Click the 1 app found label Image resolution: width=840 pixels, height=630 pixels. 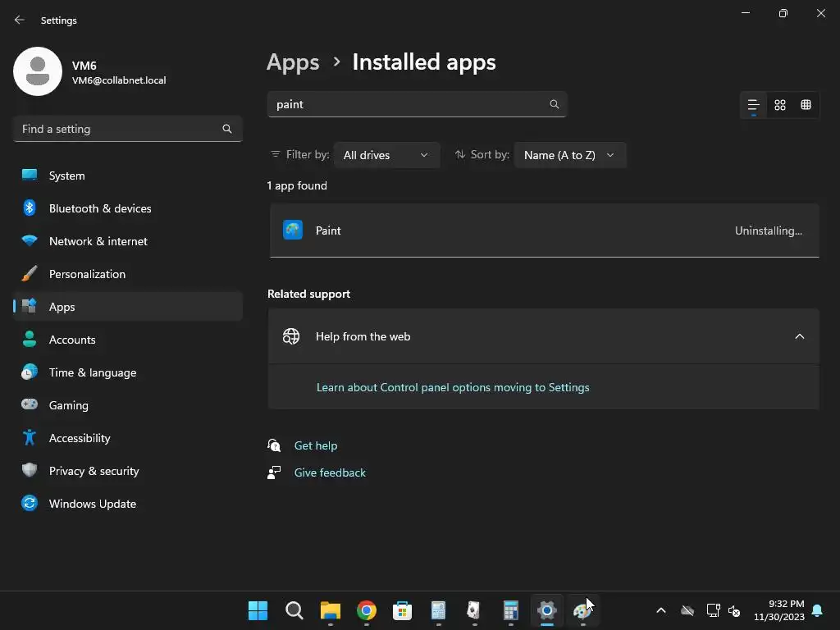[297, 186]
